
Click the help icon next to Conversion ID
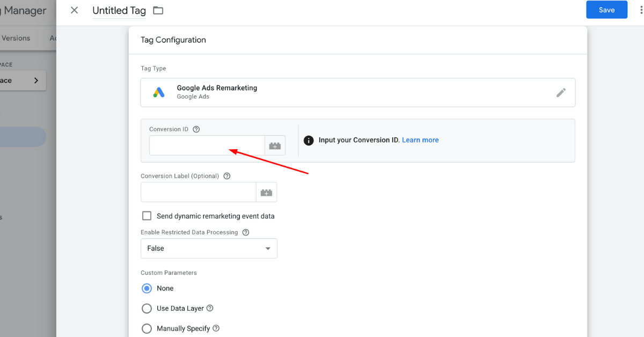click(x=196, y=129)
